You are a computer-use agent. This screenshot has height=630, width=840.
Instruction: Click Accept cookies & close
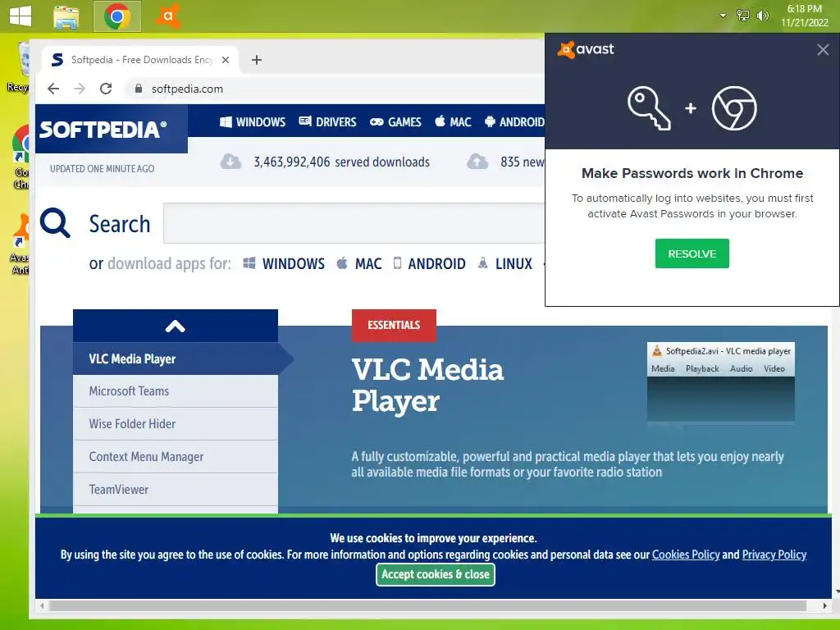pos(435,574)
